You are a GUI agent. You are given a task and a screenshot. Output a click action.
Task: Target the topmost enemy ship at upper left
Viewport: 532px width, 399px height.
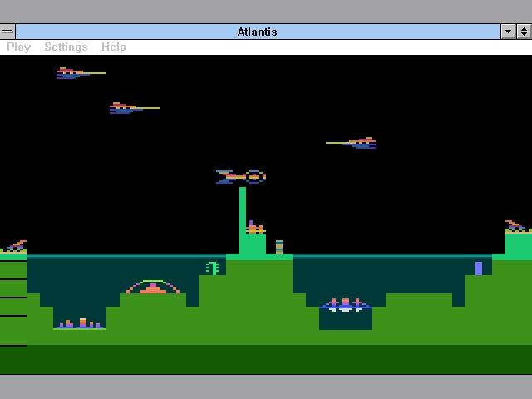(81, 73)
